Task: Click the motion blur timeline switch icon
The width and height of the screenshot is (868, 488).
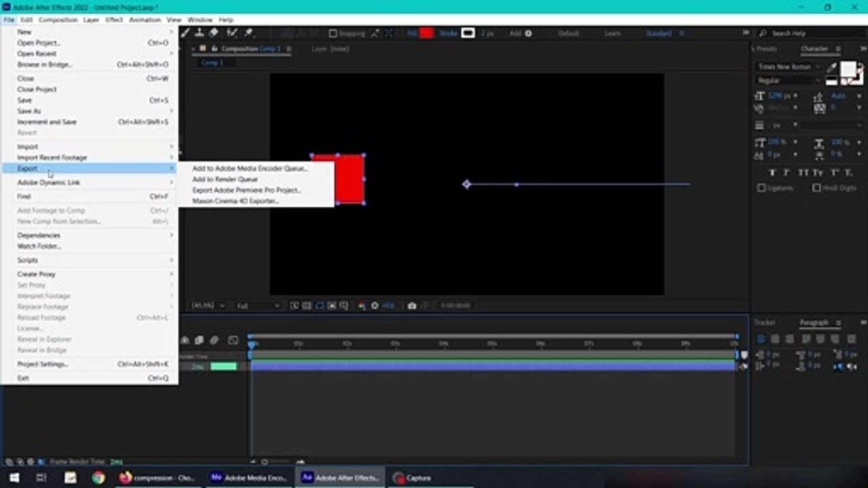Action: coord(214,340)
